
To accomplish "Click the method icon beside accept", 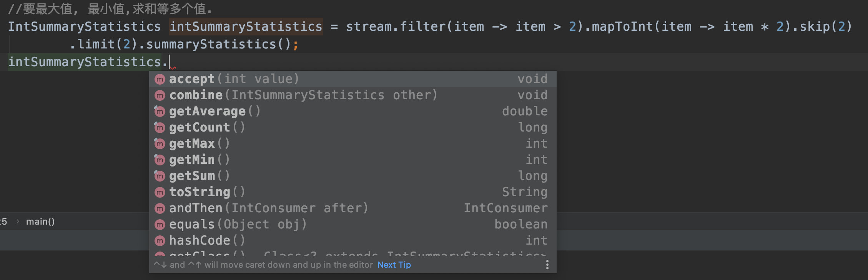I will (160, 79).
